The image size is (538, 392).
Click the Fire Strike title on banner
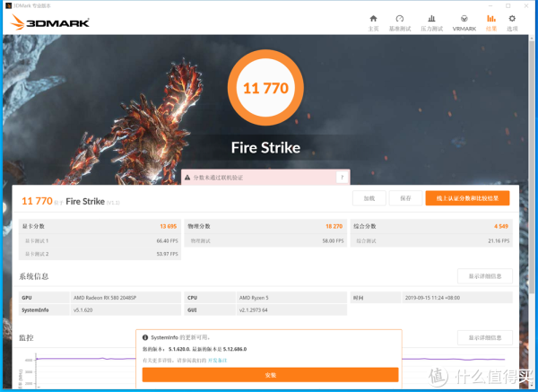point(265,148)
